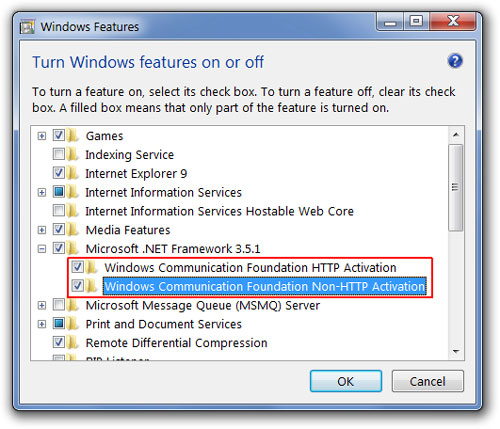Click the Remote Differential Compression folder icon
The height and width of the screenshot is (429, 500).
click(x=73, y=342)
